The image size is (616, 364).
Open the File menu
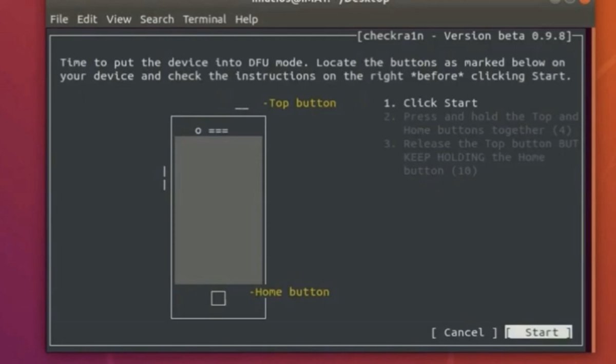click(x=59, y=20)
